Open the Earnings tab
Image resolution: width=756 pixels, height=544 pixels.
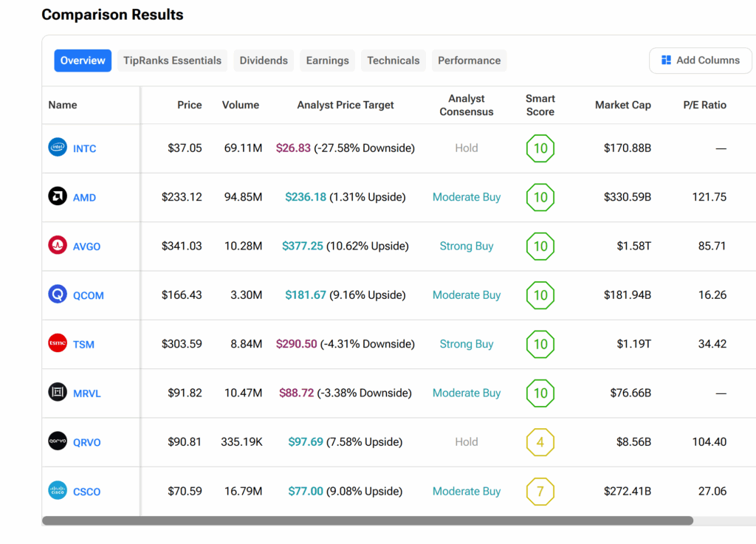(327, 61)
